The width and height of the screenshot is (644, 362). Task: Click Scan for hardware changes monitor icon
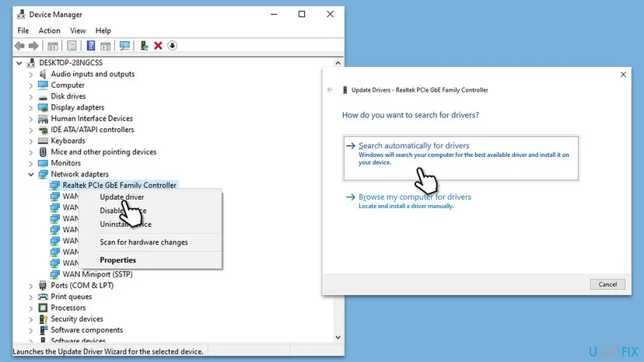(x=124, y=46)
